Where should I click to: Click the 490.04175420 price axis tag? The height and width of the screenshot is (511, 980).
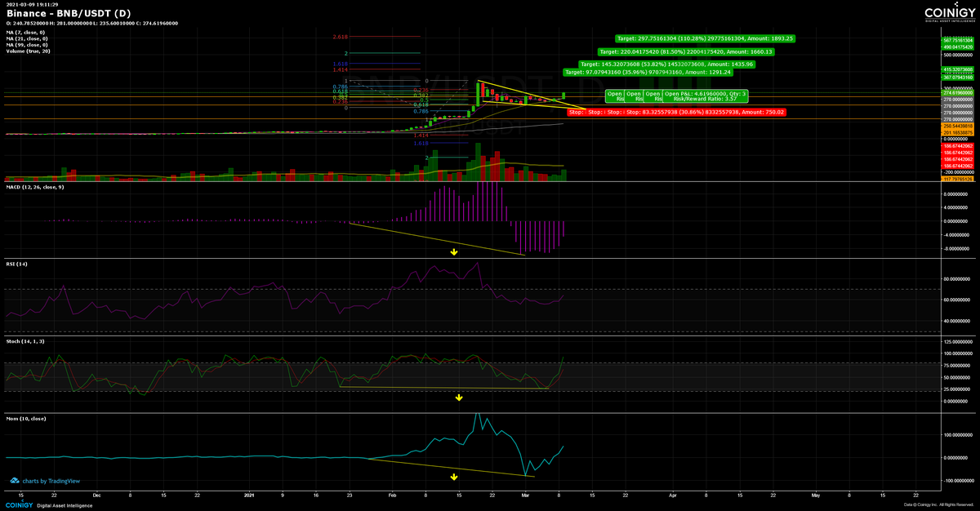pos(957,47)
